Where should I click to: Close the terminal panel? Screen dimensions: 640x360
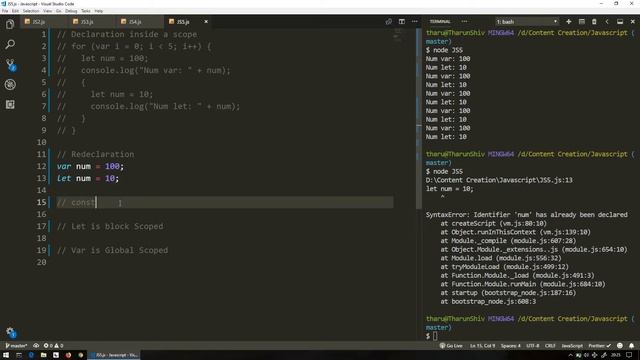(633, 22)
